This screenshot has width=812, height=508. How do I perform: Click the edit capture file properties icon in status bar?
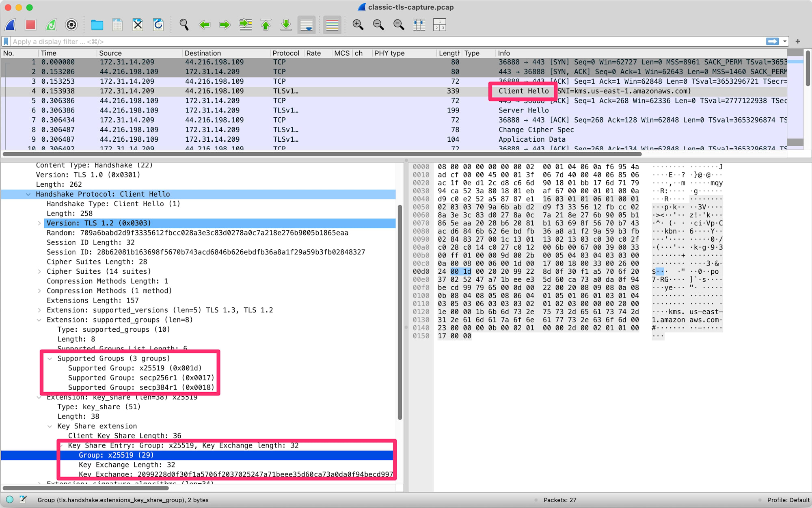coord(23,500)
